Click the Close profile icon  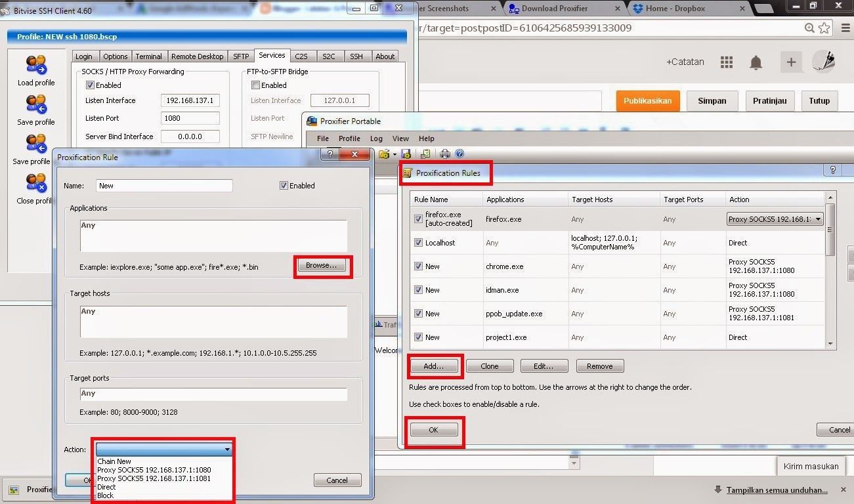[x=36, y=184]
